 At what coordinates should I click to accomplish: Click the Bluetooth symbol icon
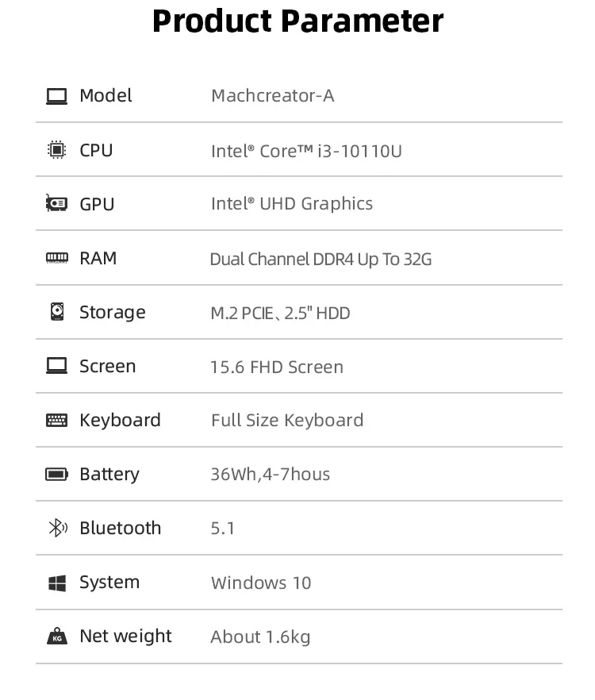point(57,529)
